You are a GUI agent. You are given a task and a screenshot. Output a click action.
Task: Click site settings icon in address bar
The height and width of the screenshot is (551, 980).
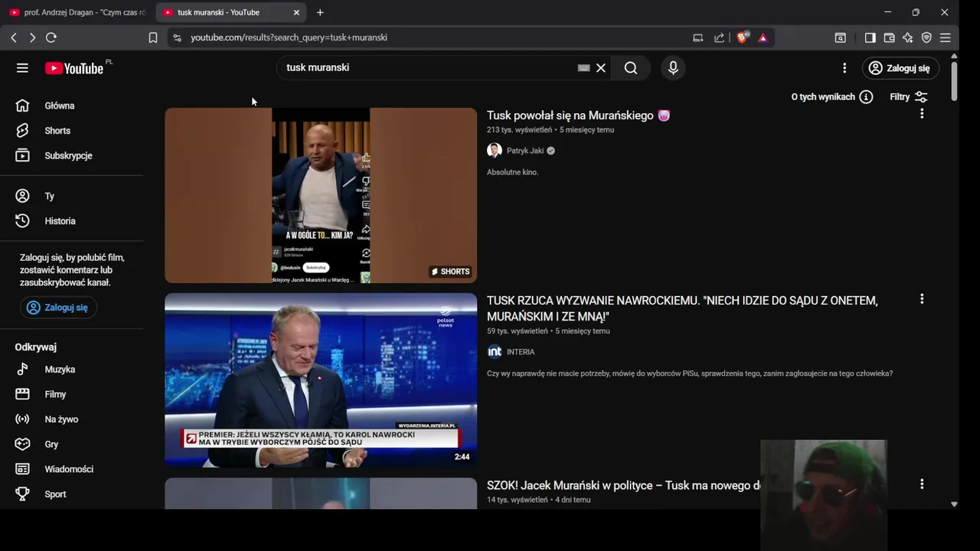click(x=177, y=37)
